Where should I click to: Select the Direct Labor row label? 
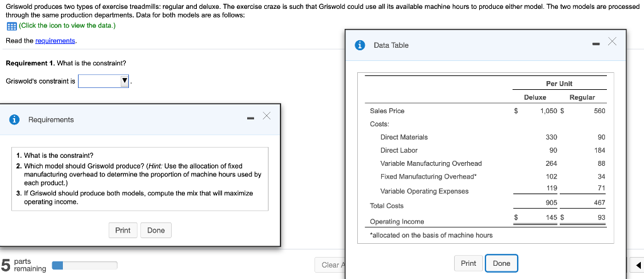399,150
